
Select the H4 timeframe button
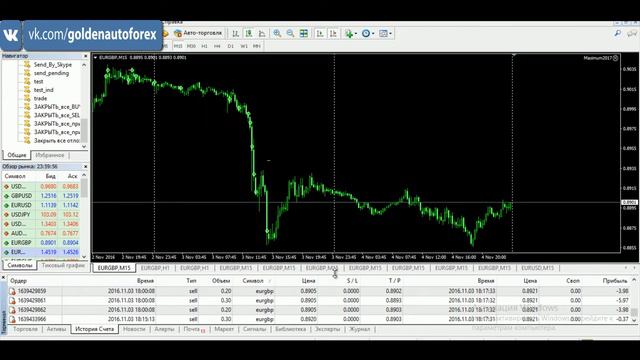pyautogui.click(x=218, y=46)
